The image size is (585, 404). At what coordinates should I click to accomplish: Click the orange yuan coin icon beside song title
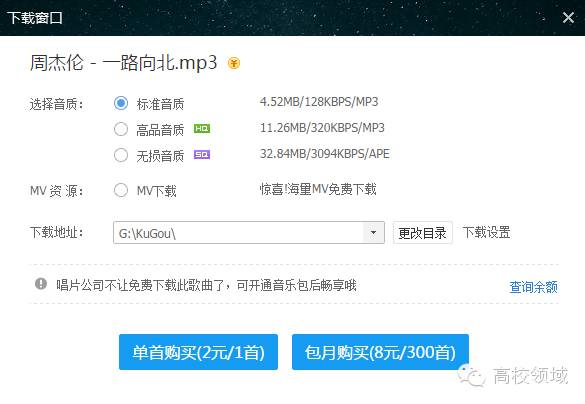234,63
